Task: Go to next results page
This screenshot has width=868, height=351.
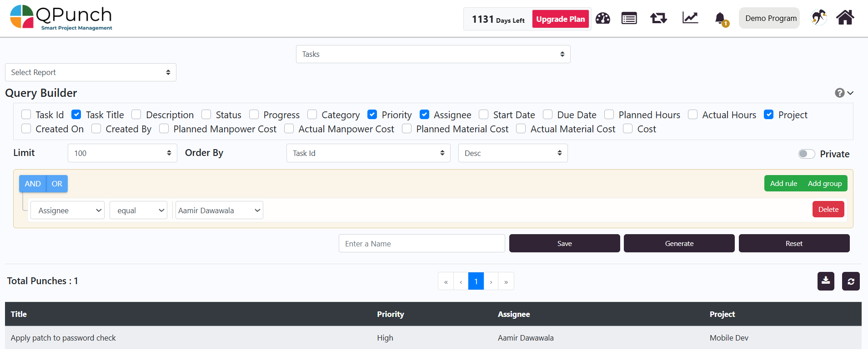Action: click(491, 281)
